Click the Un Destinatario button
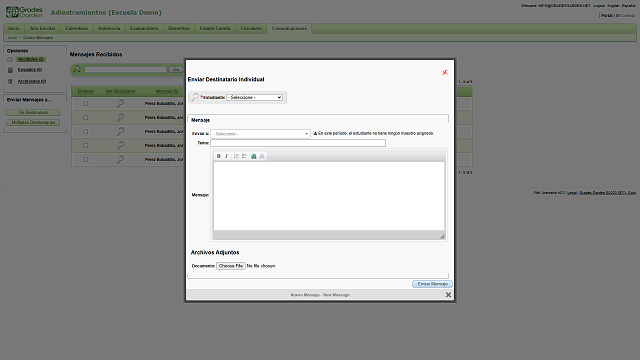The image size is (640, 360). coord(33,112)
